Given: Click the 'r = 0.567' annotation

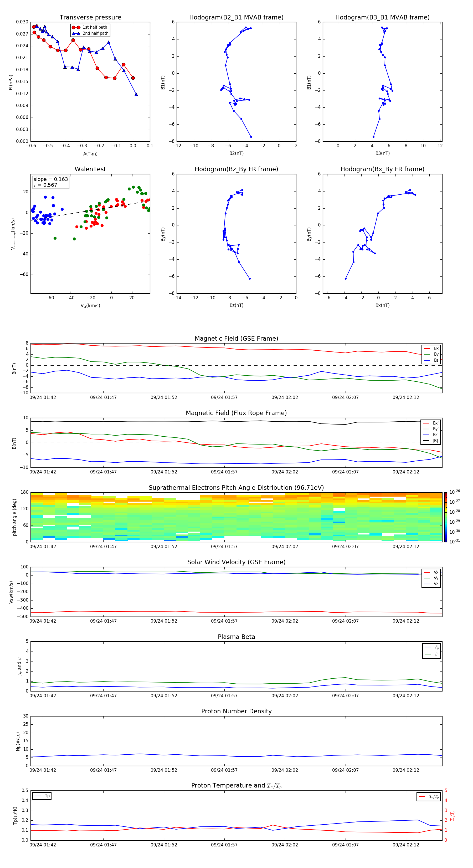Looking at the screenshot, I should (x=45, y=185).
